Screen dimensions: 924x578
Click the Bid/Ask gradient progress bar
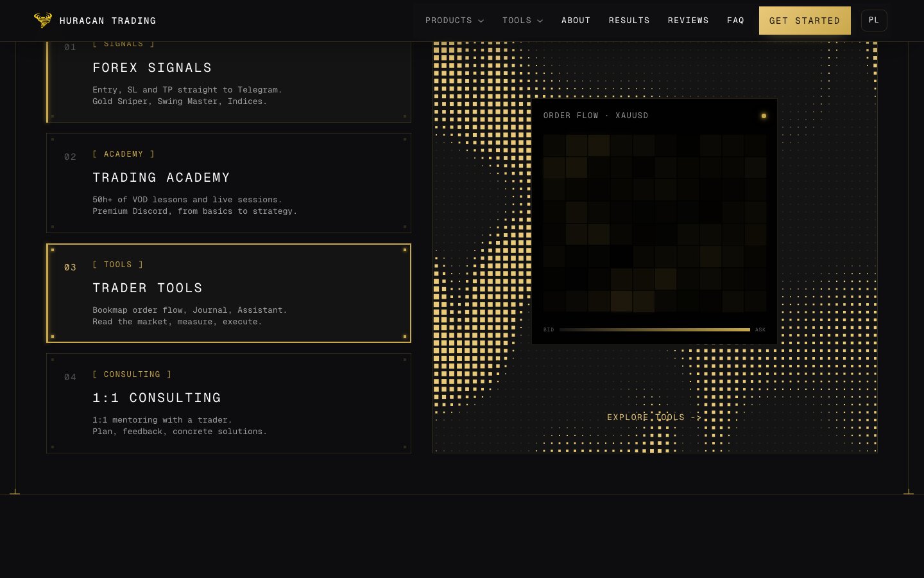pos(654,329)
